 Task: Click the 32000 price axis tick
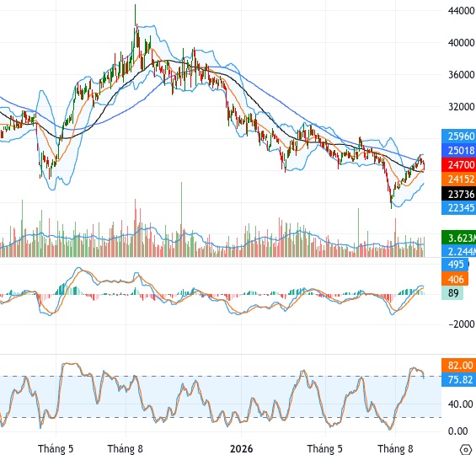[x=461, y=107]
